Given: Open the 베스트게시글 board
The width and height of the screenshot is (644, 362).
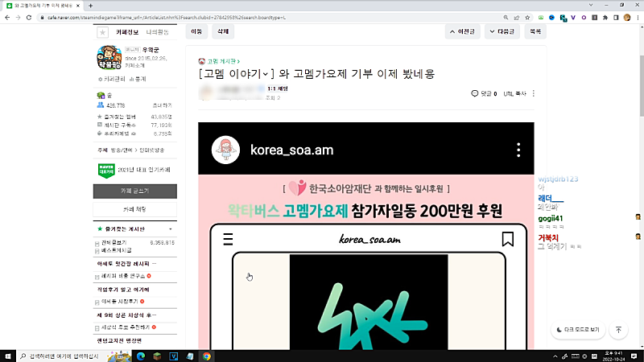Looking at the screenshot, I should [116, 250].
